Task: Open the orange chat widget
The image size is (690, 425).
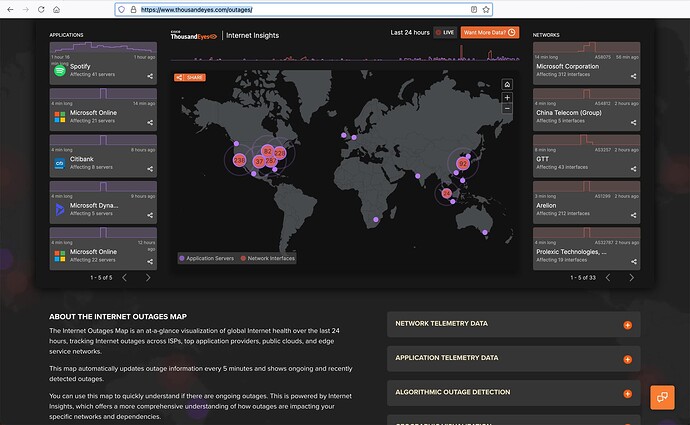Action: coord(662,397)
